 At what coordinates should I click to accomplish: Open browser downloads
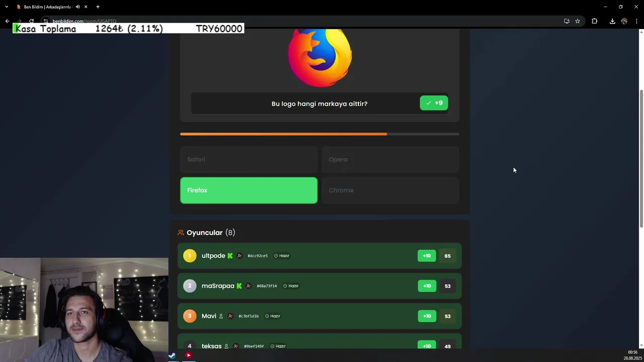(x=612, y=21)
